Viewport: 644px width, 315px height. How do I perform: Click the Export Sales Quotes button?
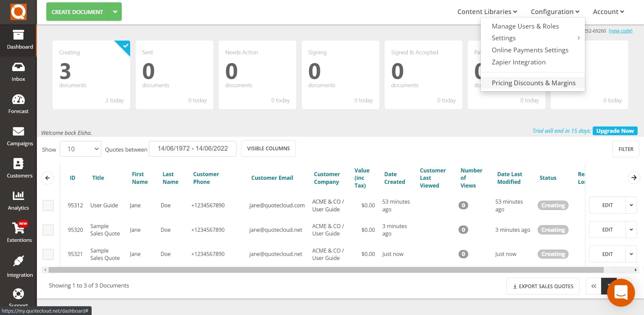pyautogui.click(x=543, y=286)
